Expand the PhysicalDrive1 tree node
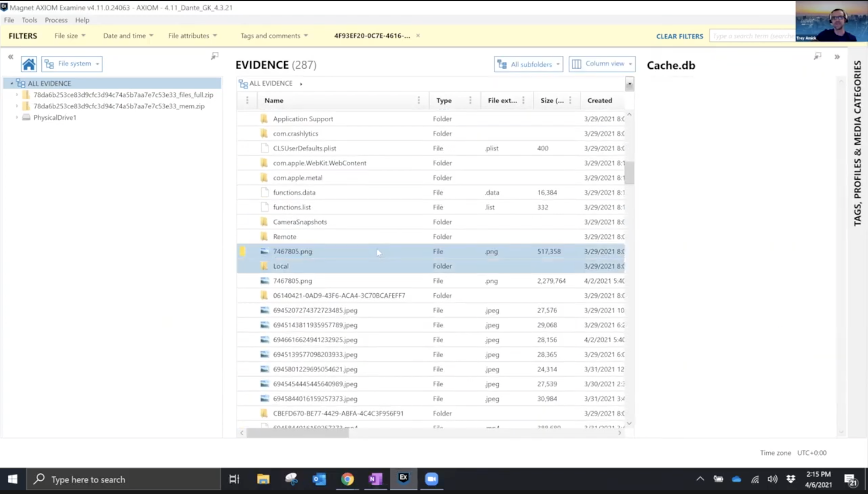The width and height of the screenshot is (868, 494). click(x=17, y=117)
